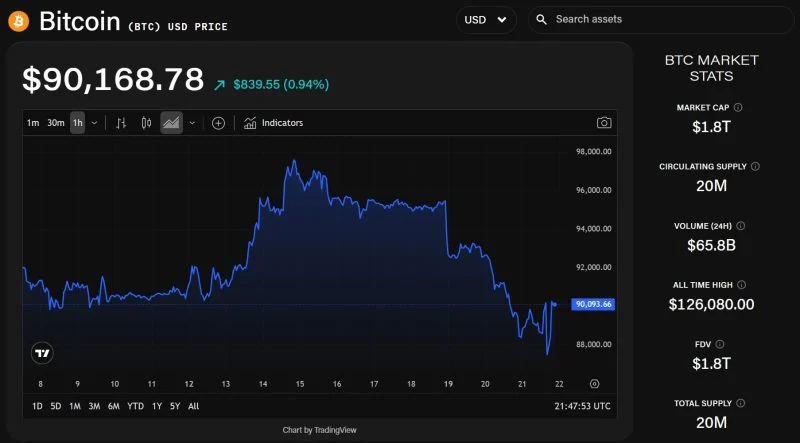Viewport: 800px width, 443px height.
Task: Select the 1m interval
Action: [33, 123]
